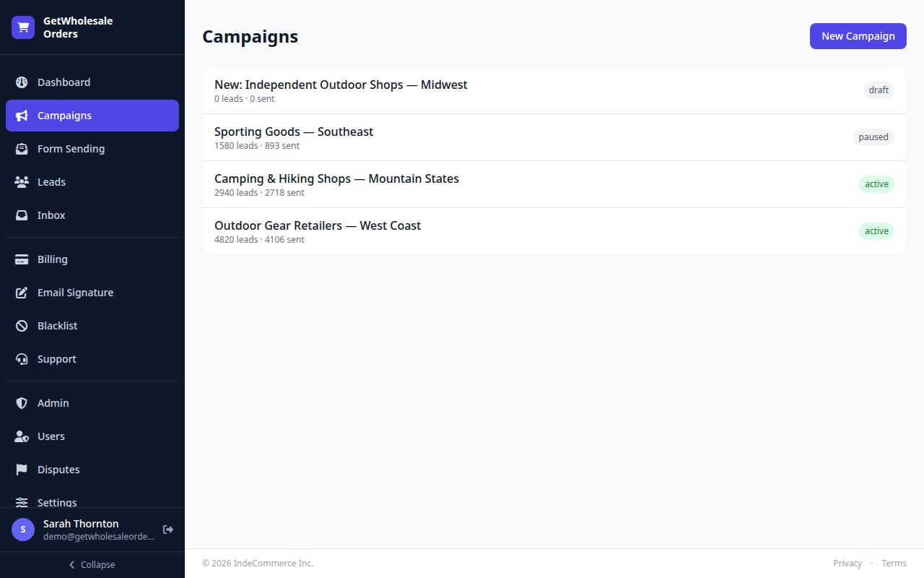This screenshot has height=578, width=924.
Task: Open the Disputes page
Action: pyautogui.click(x=92, y=470)
